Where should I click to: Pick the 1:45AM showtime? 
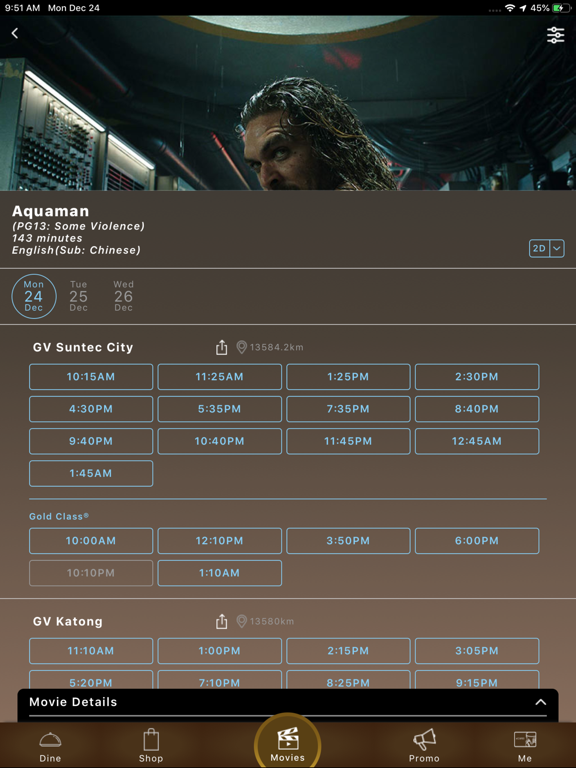91,474
